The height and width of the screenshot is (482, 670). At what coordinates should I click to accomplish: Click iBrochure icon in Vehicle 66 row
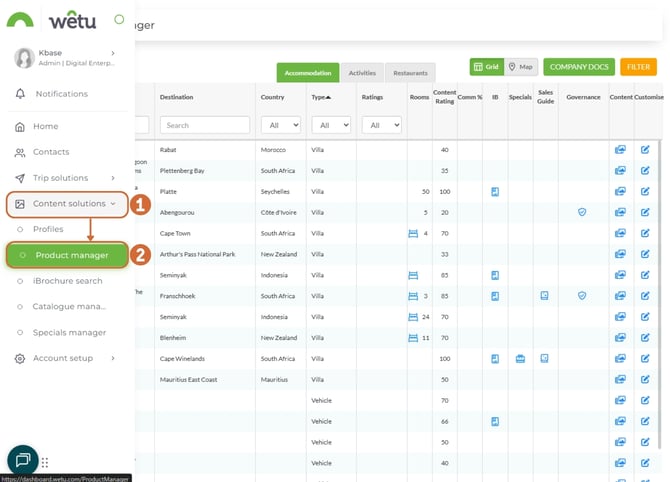495,422
